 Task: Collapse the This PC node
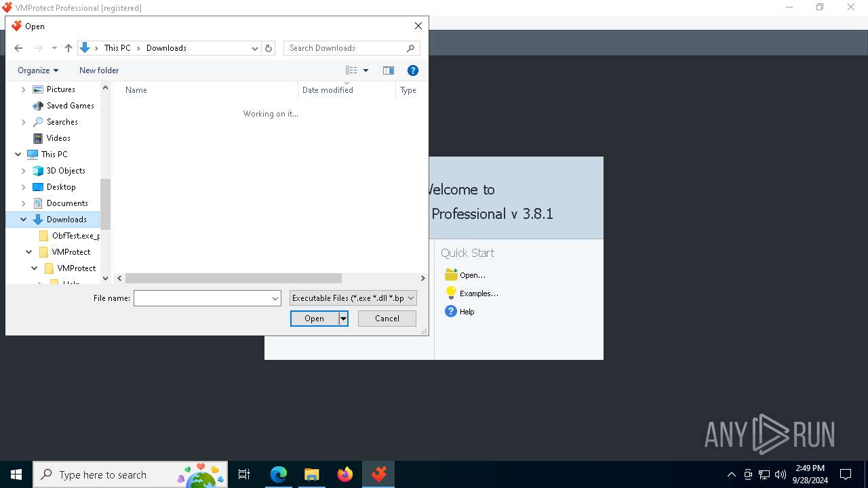coord(18,155)
